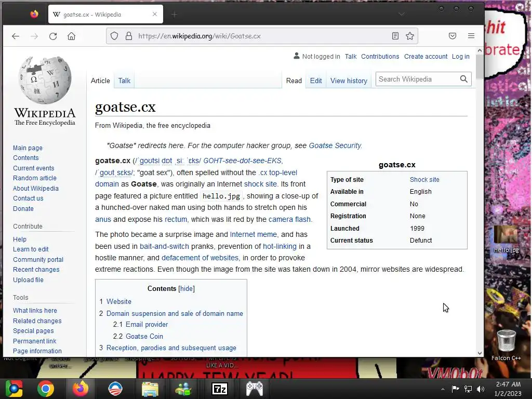Click the Upload file sidebar link
Screen dimensions: 532x399
tap(28, 280)
